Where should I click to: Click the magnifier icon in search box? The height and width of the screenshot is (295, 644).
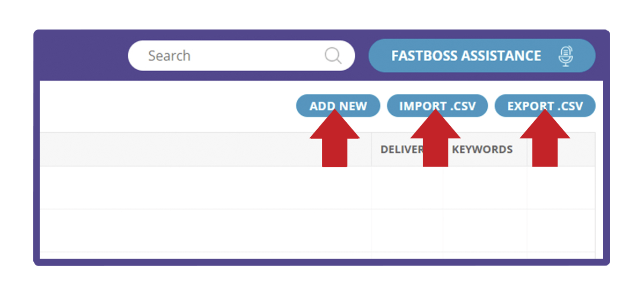(333, 56)
